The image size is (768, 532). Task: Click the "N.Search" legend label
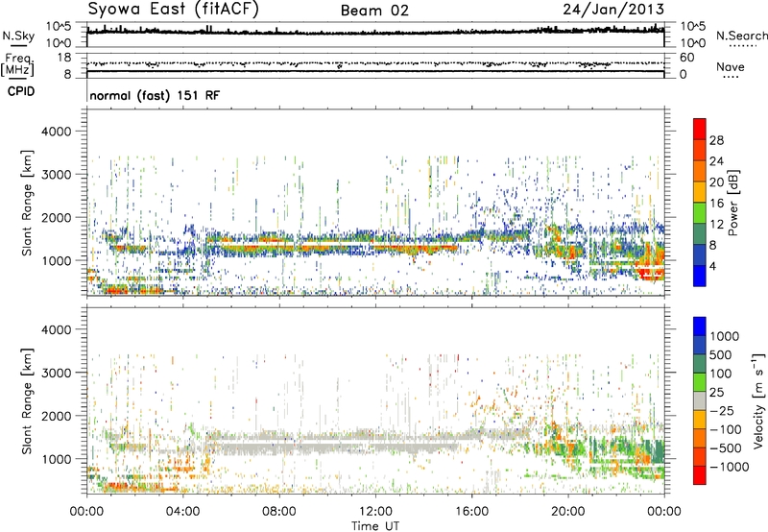tap(741, 36)
